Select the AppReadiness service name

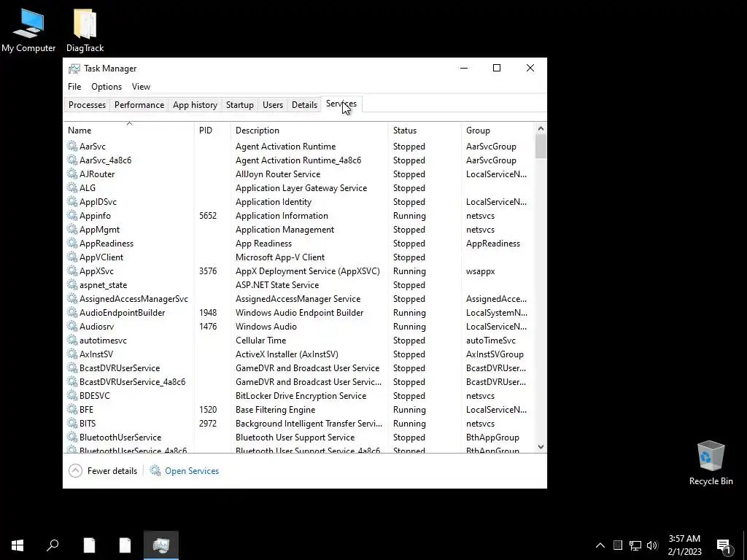(x=107, y=244)
